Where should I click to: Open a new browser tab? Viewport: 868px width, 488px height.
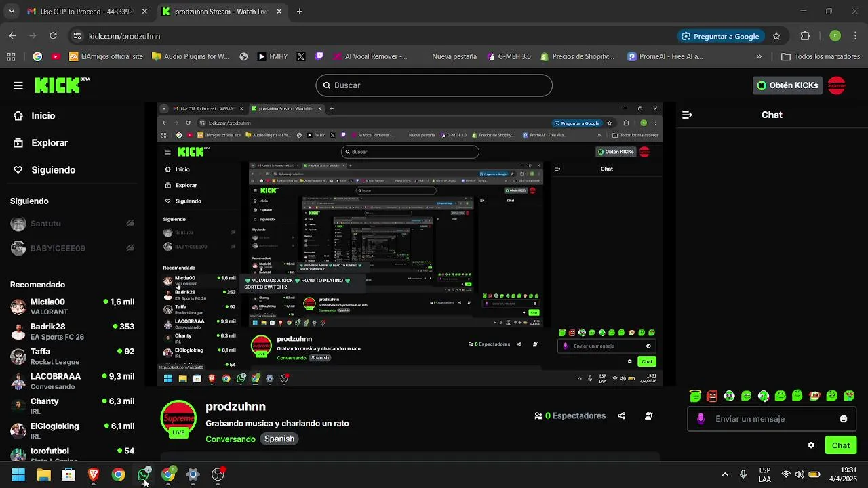tap(300, 12)
